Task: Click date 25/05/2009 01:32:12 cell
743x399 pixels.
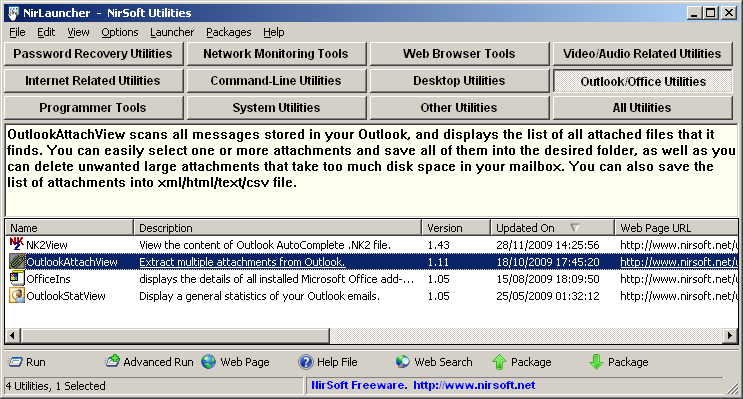Action: click(548, 296)
